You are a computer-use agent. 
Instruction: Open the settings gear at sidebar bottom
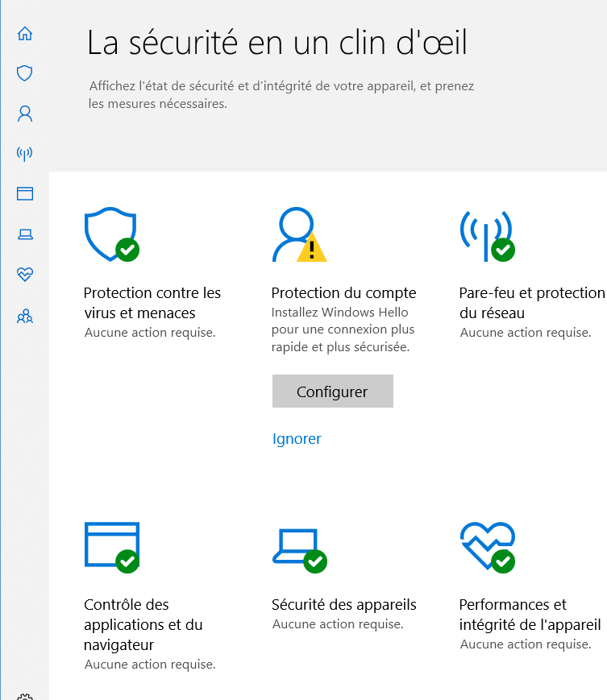point(25,697)
